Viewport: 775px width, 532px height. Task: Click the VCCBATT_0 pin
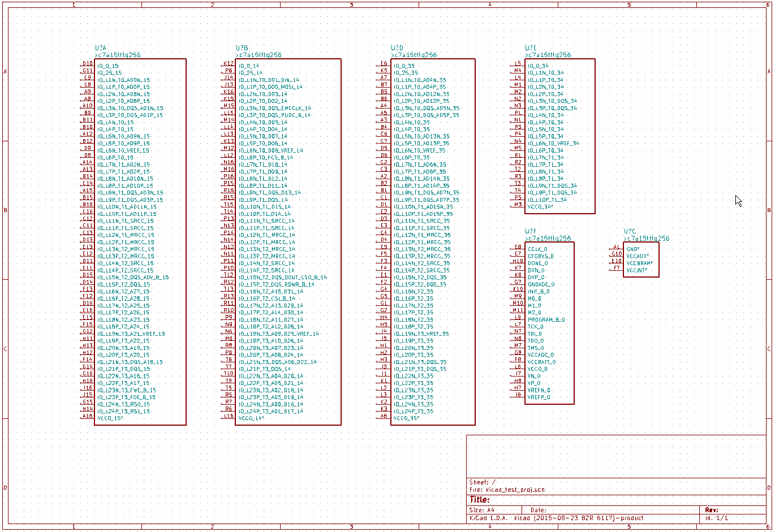click(x=541, y=362)
